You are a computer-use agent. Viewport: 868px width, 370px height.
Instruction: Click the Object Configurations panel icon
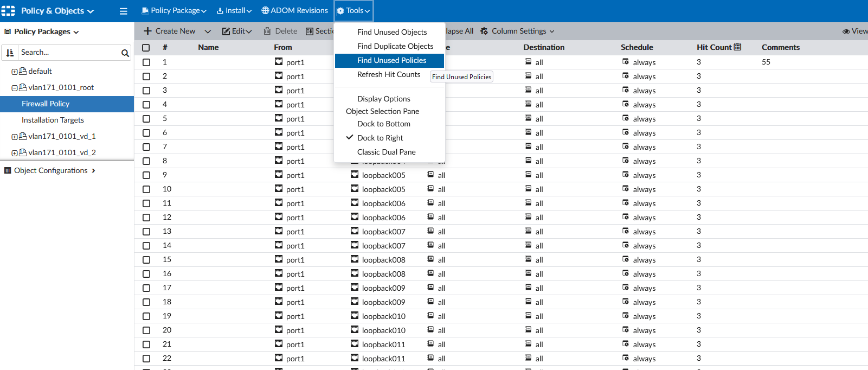[8, 170]
